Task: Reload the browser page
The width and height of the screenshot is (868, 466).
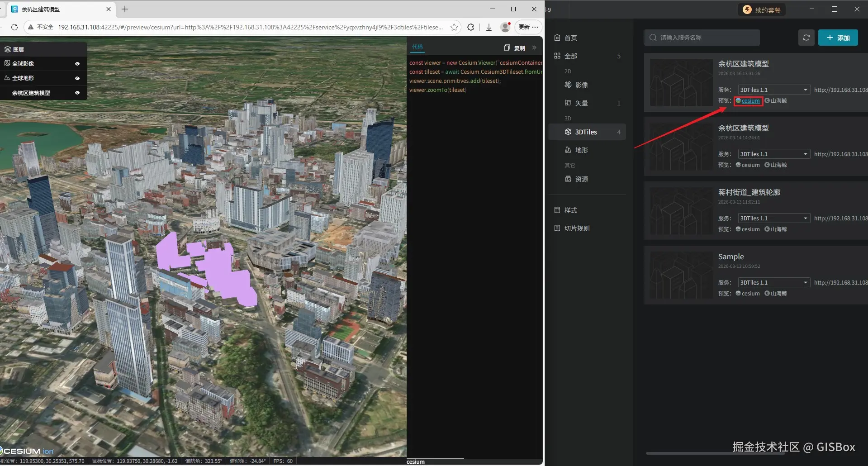Action: [14, 27]
